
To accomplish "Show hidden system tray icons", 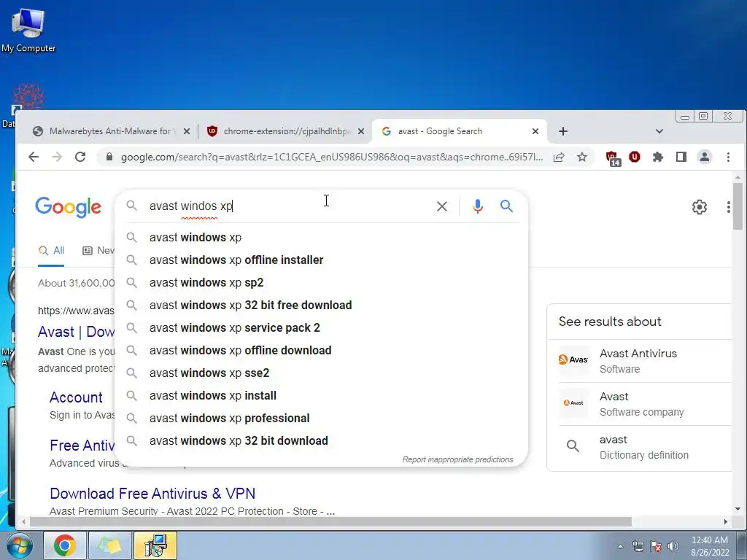I will (620, 546).
